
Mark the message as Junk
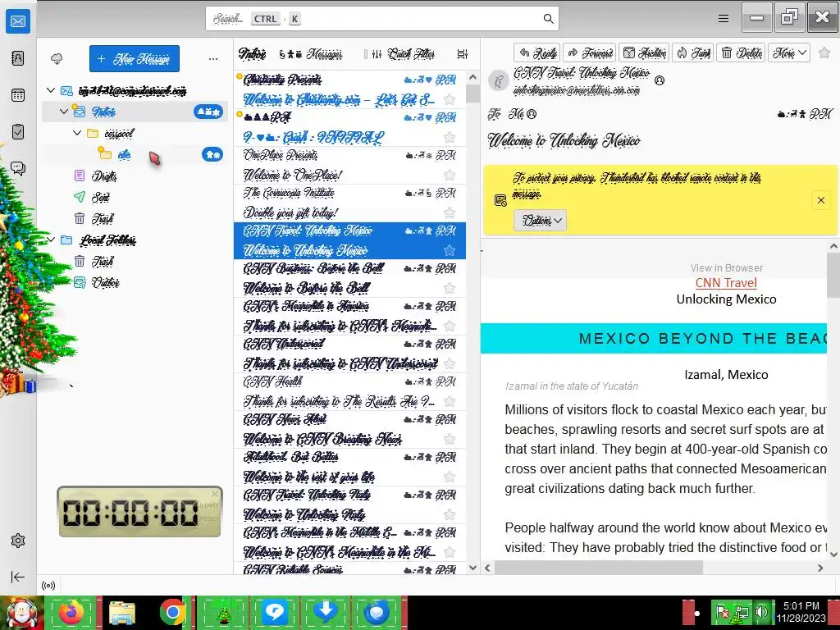[x=693, y=52]
